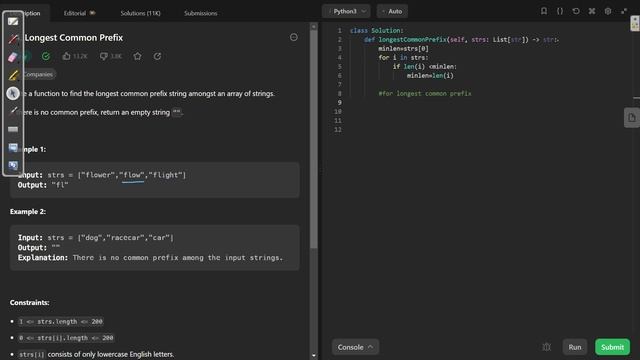Click the second-to-last screen capture icon
Screen dimensions: 640x360
[x=13, y=147]
